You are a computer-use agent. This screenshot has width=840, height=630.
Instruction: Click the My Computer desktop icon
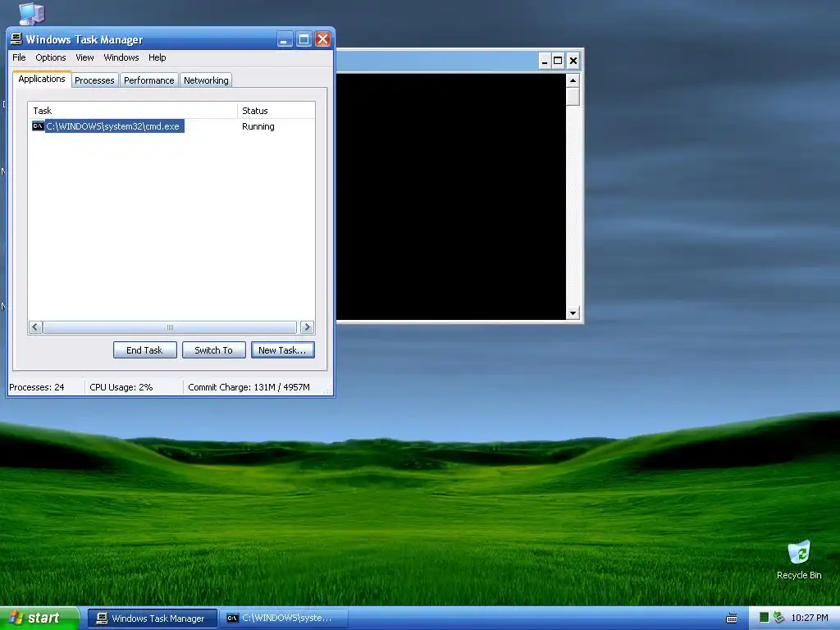tap(31, 13)
